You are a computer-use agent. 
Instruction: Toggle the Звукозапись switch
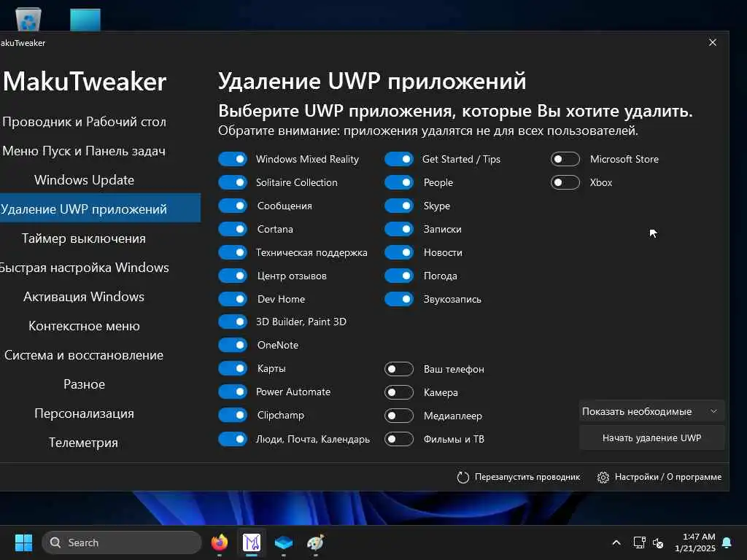[x=399, y=299]
